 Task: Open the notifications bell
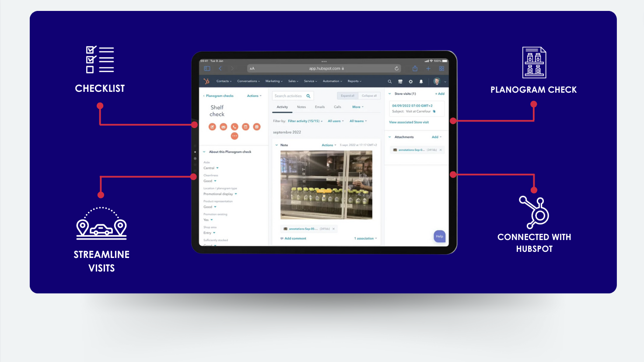(x=421, y=81)
